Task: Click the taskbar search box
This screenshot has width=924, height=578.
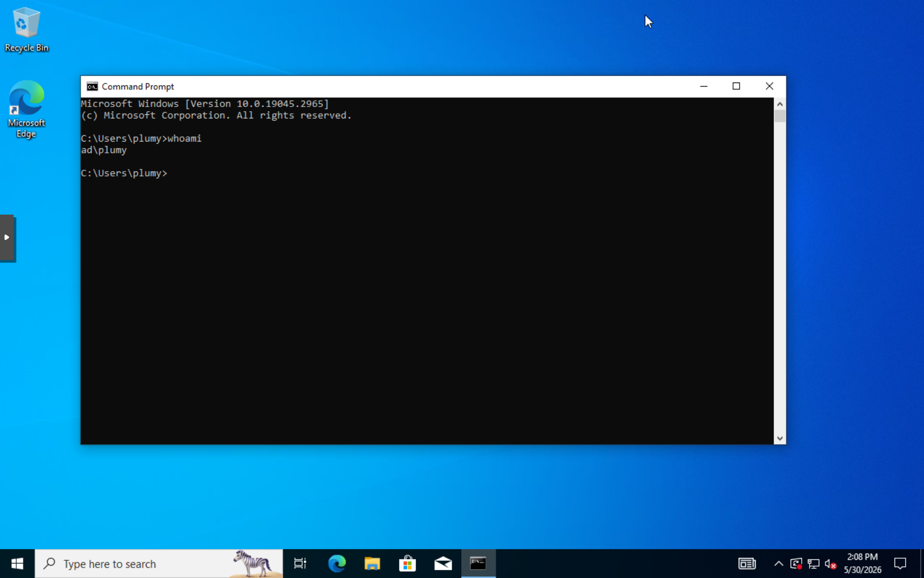Action: tap(159, 563)
